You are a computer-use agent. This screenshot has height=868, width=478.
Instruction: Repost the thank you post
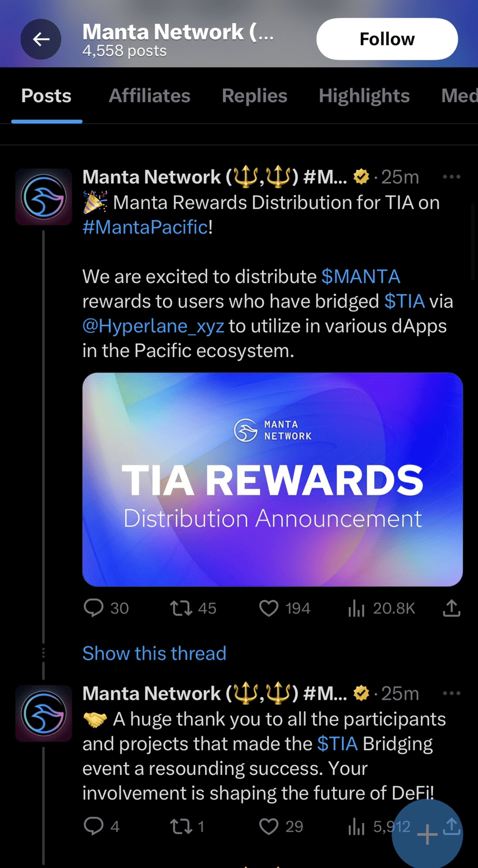point(181,826)
